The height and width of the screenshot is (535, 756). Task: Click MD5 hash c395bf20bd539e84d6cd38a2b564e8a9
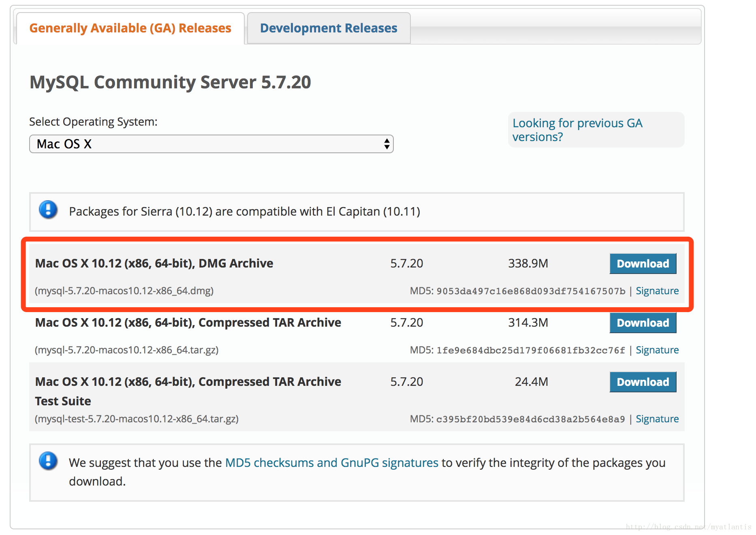pyautogui.click(x=531, y=419)
